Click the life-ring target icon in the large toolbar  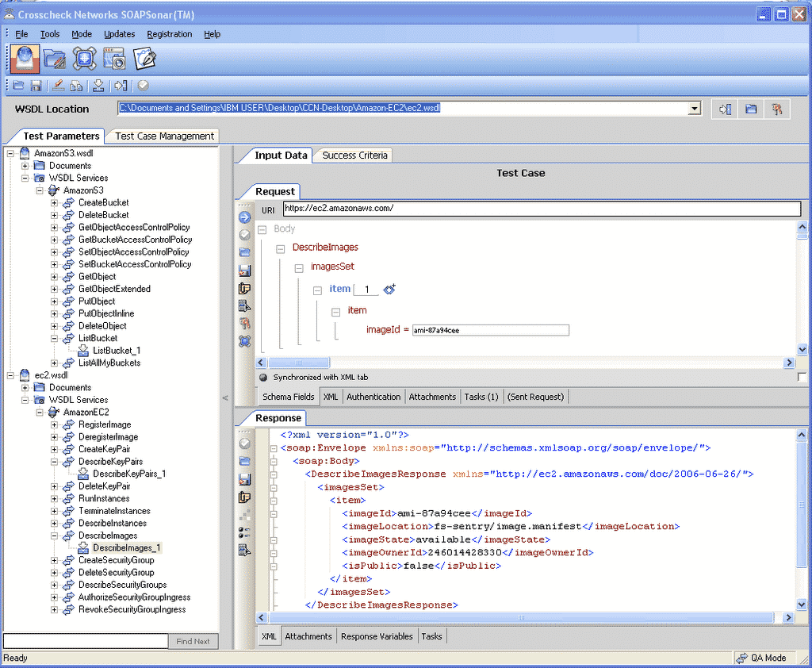pos(85,59)
